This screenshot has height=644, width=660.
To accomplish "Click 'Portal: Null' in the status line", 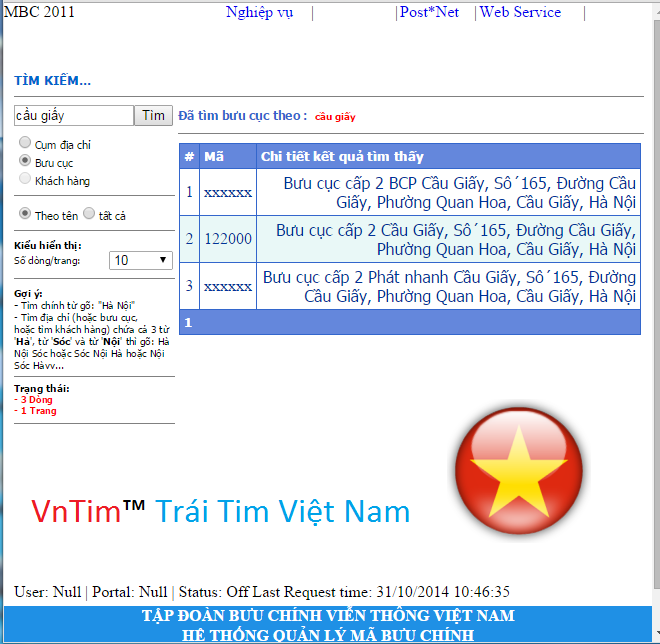I will pos(130,592).
